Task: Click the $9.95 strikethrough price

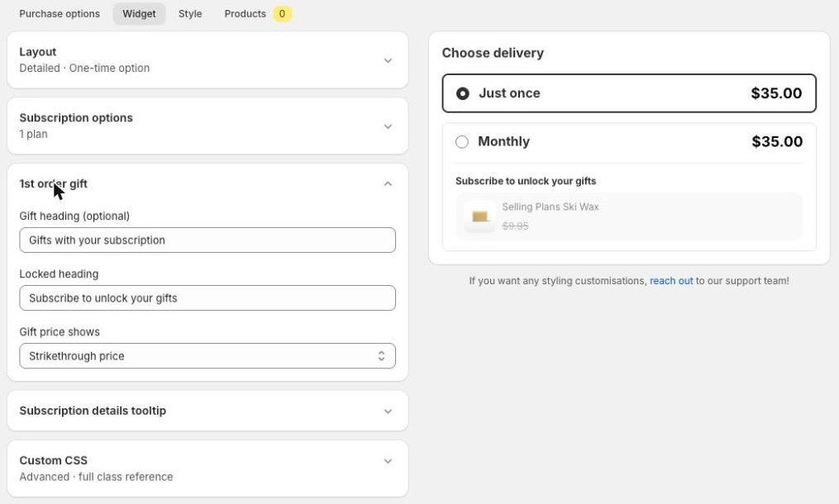Action: (x=515, y=226)
